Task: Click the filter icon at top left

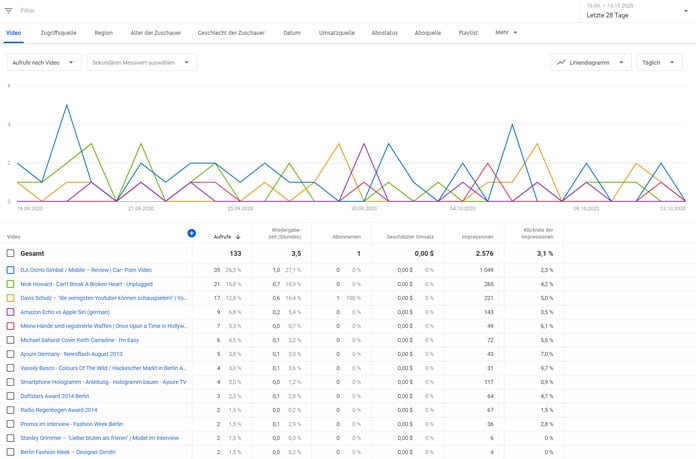Action: click(x=9, y=10)
